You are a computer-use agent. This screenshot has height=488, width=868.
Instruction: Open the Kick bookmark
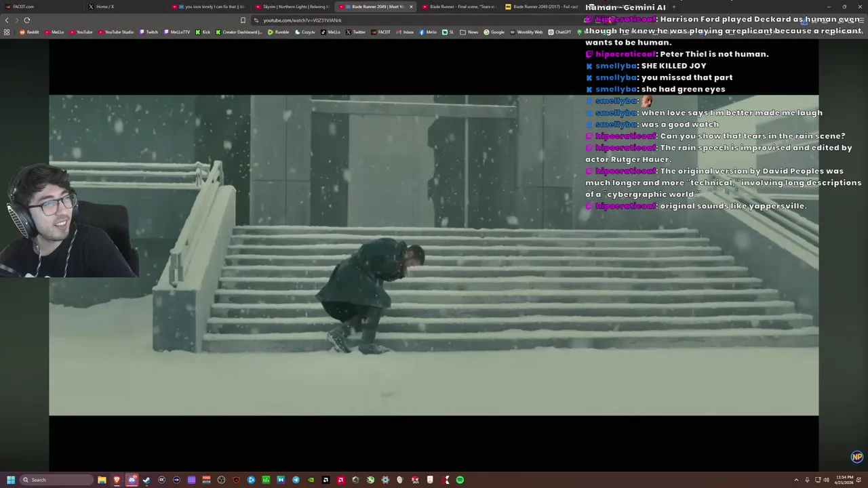(203, 32)
